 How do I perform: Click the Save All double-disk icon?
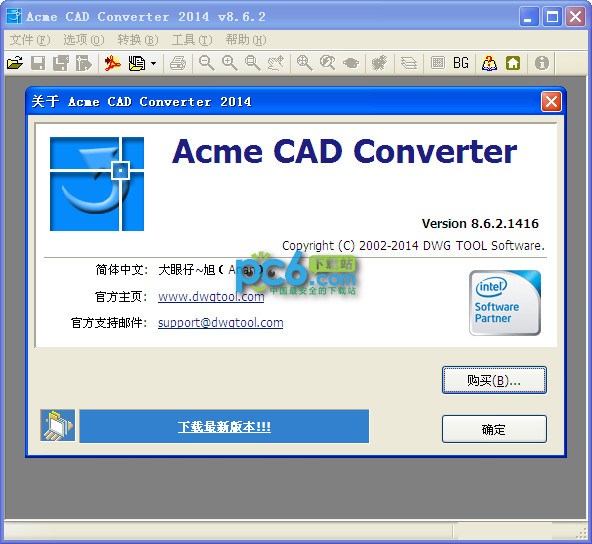[61, 63]
